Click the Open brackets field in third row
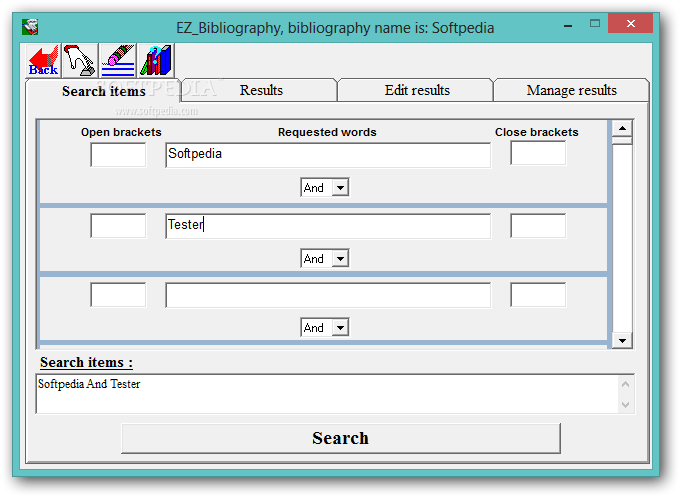This screenshot has width=680, height=497. 118,295
